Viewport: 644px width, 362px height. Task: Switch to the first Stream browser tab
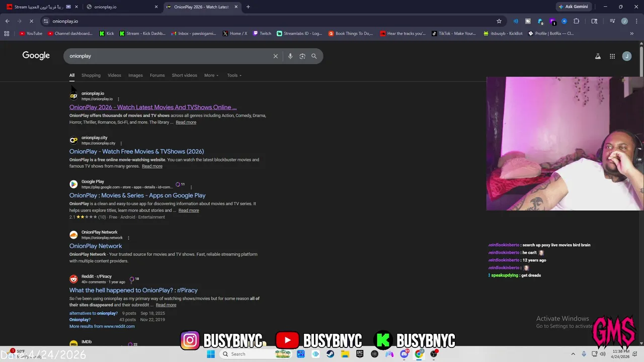click(x=42, y=7)
